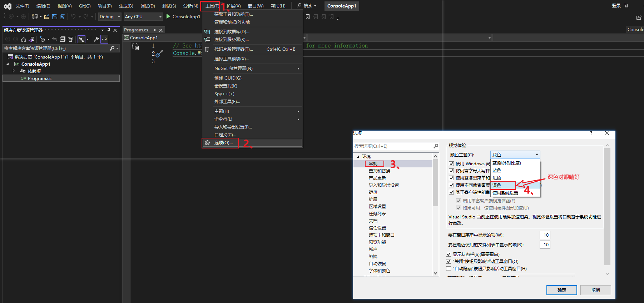Open Solution Explorer window options dropdown arrow

pyautogui.click(x=103, y=30)
